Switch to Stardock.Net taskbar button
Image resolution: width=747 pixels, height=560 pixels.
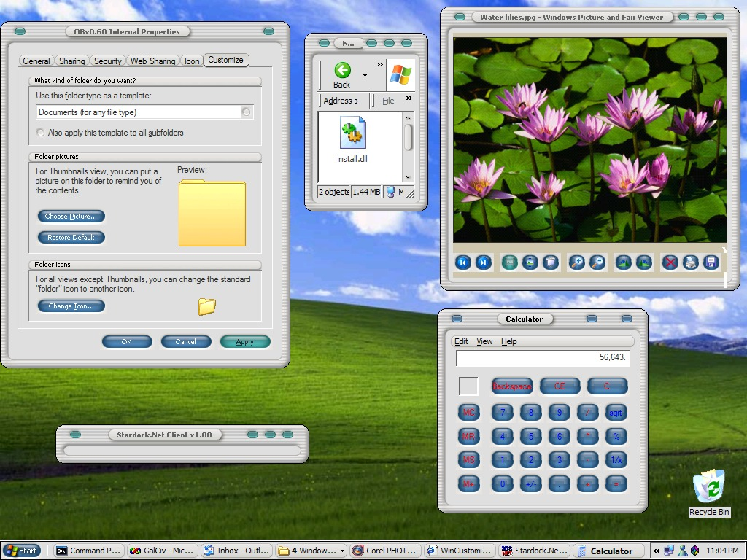pyautogui.click(x=534, y=551)
